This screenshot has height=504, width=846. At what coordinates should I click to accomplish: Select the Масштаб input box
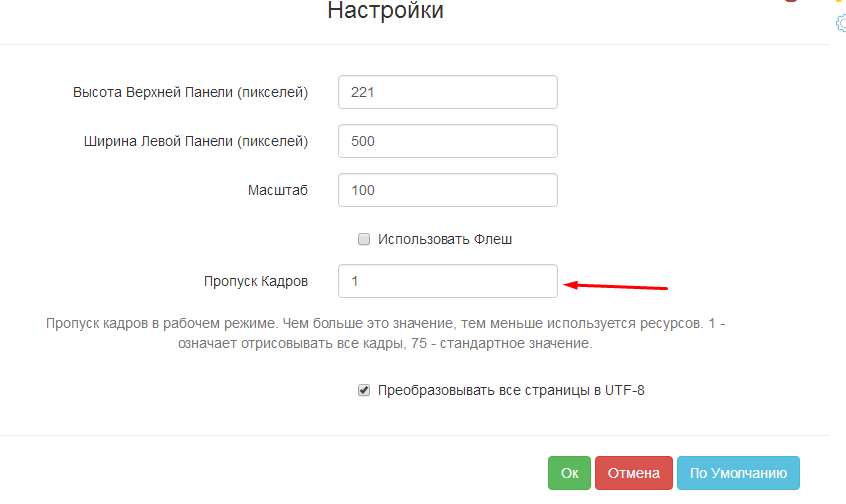[447, 190]
